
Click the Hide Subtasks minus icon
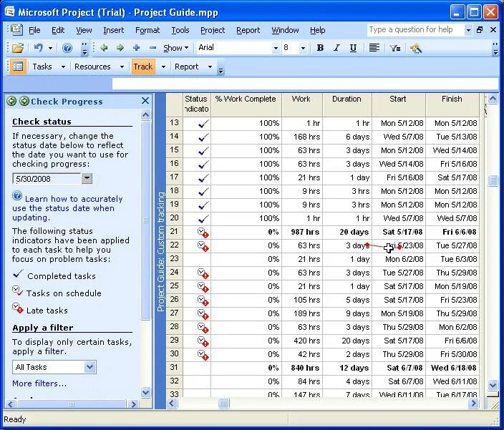(x=152, y=48)
